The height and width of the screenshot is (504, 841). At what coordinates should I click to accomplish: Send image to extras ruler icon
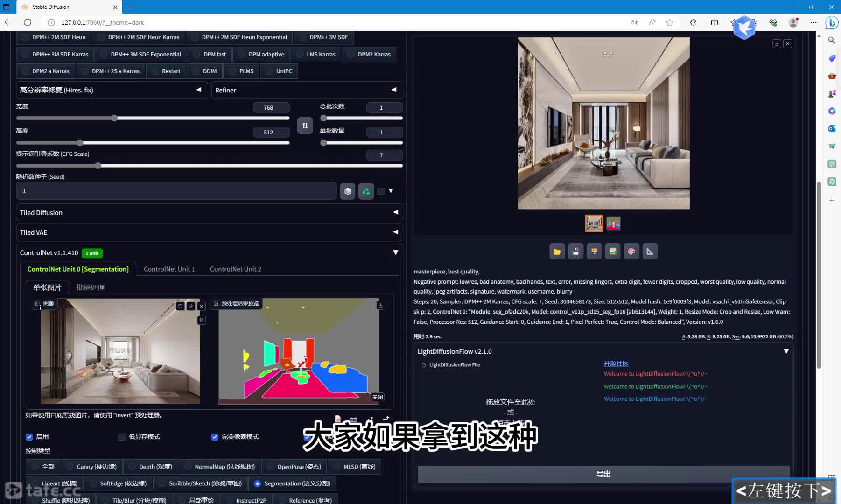click(650, 251)
